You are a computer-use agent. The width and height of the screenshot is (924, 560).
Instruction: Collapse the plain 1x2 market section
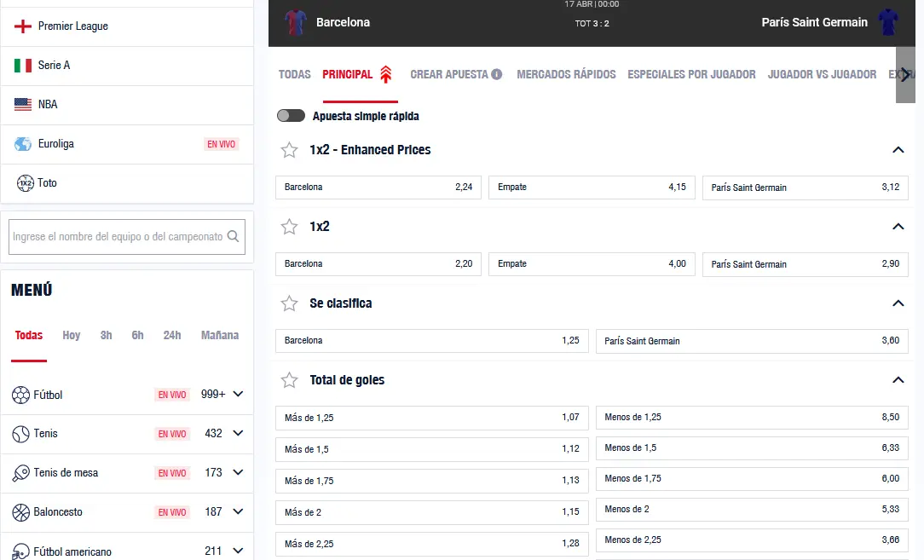(898, 227)
